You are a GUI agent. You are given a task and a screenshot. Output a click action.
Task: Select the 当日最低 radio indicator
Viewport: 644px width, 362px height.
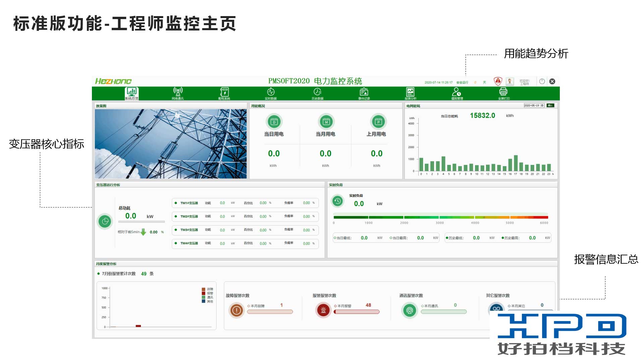335,238
